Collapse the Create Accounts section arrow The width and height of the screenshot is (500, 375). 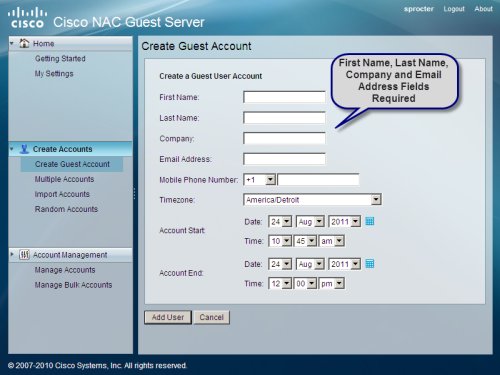(x=12, y=149)
